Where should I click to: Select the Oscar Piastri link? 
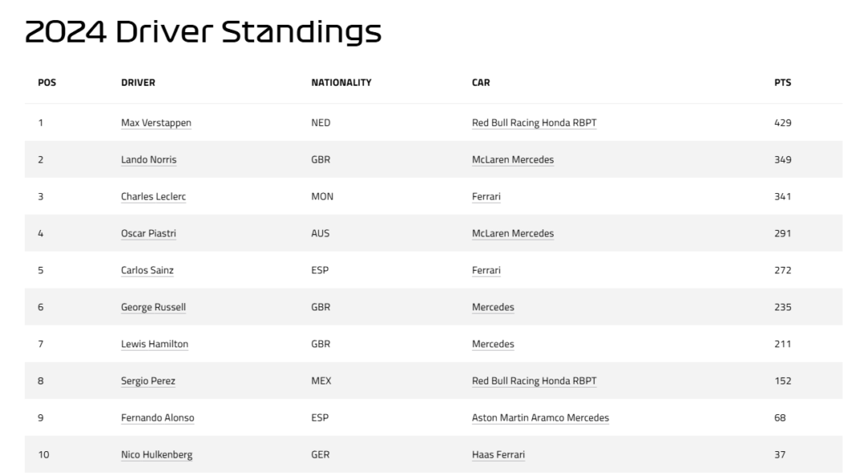[x=149, y=233]
